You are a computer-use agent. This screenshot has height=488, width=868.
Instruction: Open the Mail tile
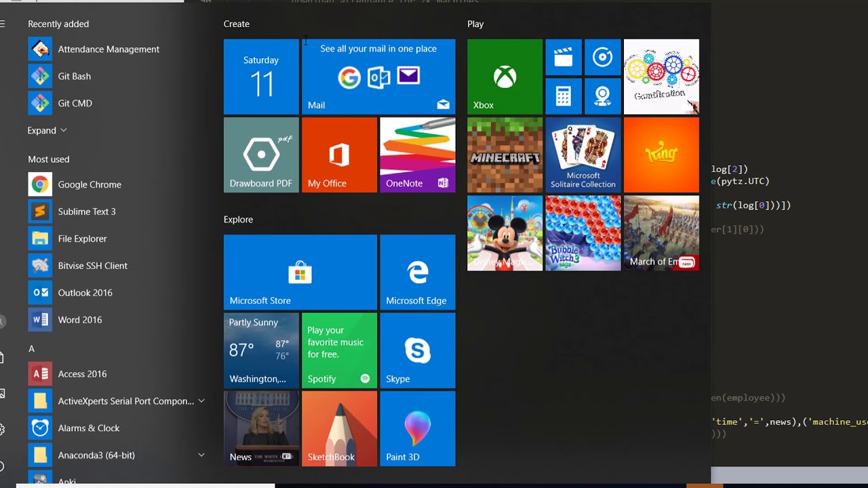[x=378, y=77]
